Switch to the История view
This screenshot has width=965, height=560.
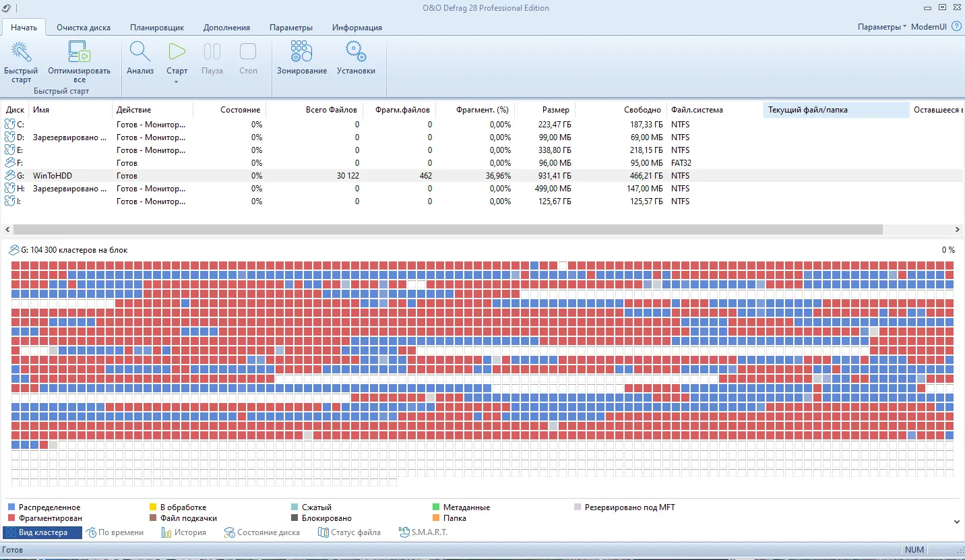pos(183,532)
